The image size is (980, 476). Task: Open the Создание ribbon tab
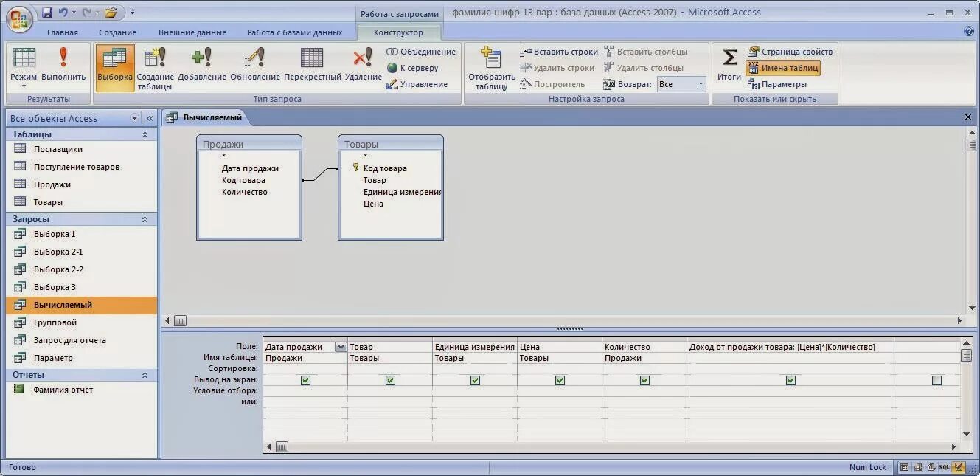[x=118, y=32]
